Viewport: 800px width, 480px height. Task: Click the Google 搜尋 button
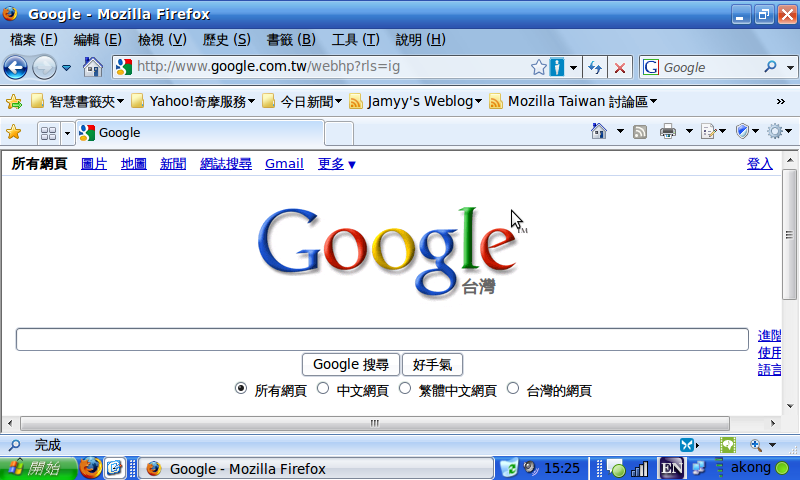tap(351, 365)
